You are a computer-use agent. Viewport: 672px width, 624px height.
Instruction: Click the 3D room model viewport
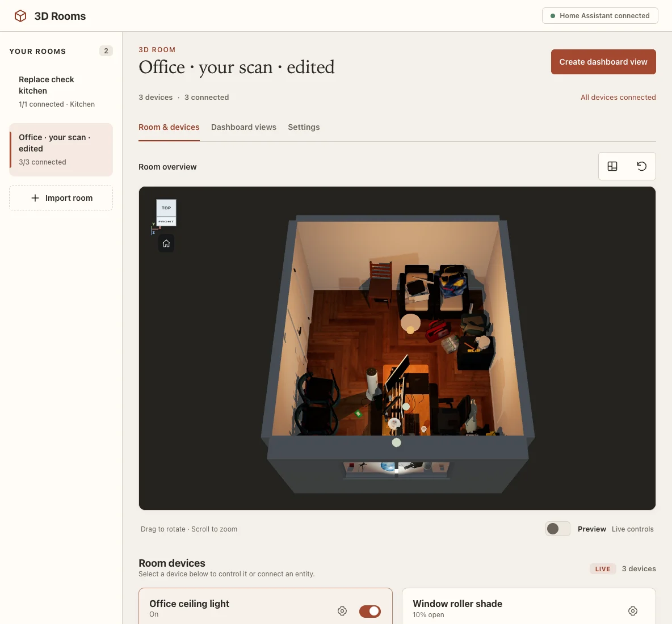coord(397,348)
